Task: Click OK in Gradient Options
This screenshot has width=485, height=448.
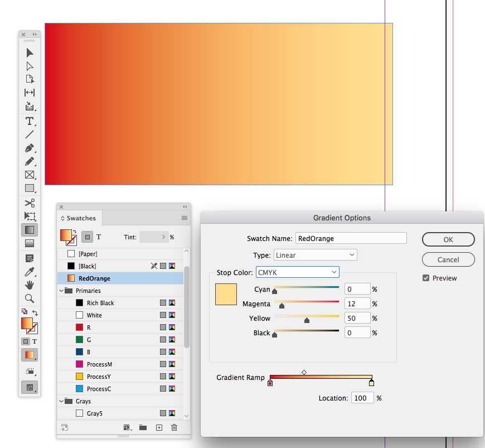Action: tap(448, 239)
